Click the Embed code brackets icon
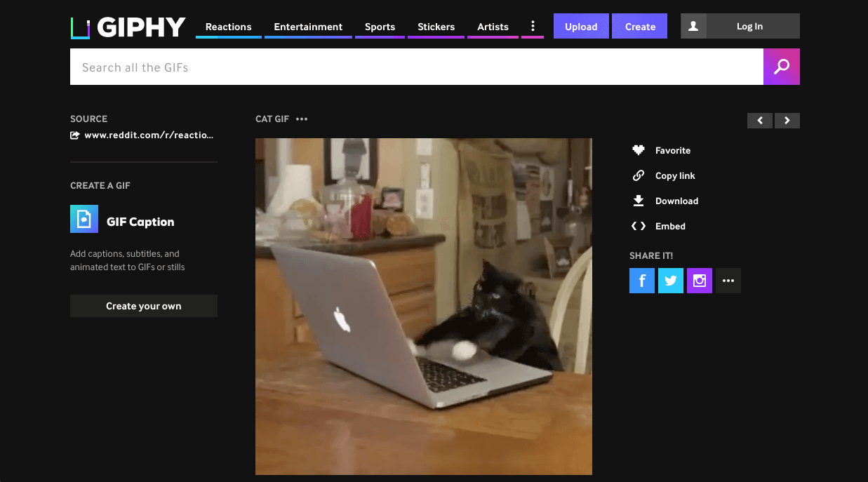This screenshot has width=868, height=482. tap(639, 226)
